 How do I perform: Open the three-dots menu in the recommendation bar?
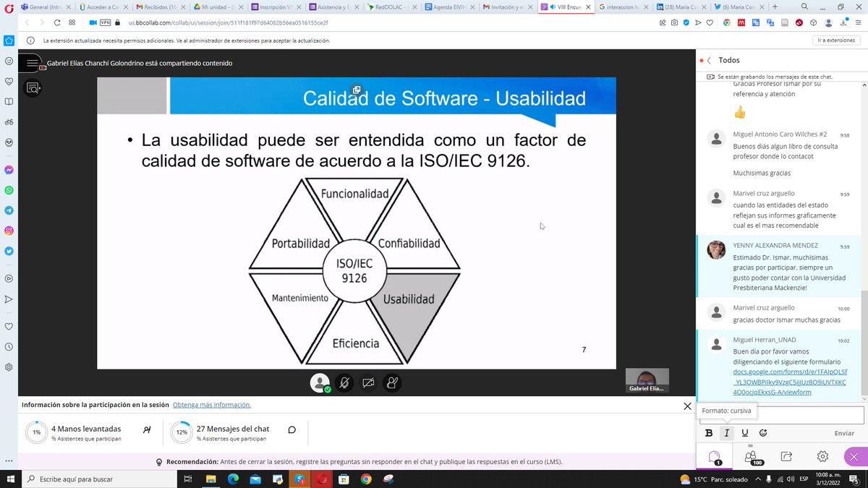pos(8,461)
